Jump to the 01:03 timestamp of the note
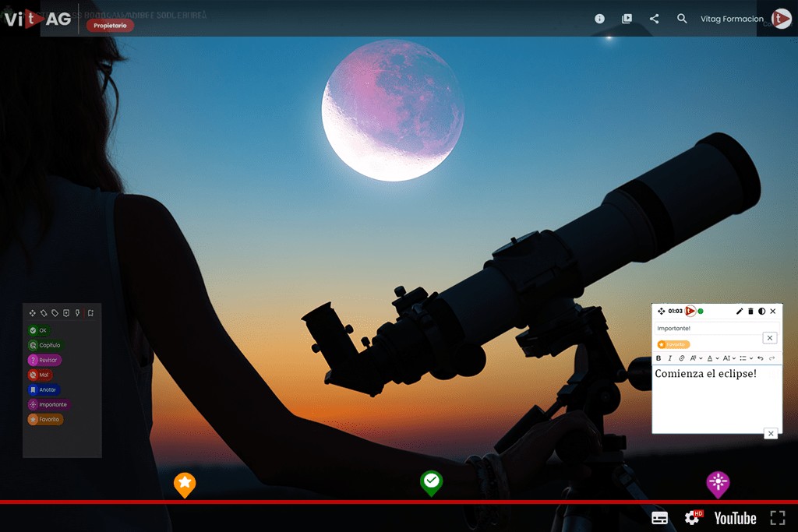This screenshot has height=532, width=798. (x=676, y=312)
